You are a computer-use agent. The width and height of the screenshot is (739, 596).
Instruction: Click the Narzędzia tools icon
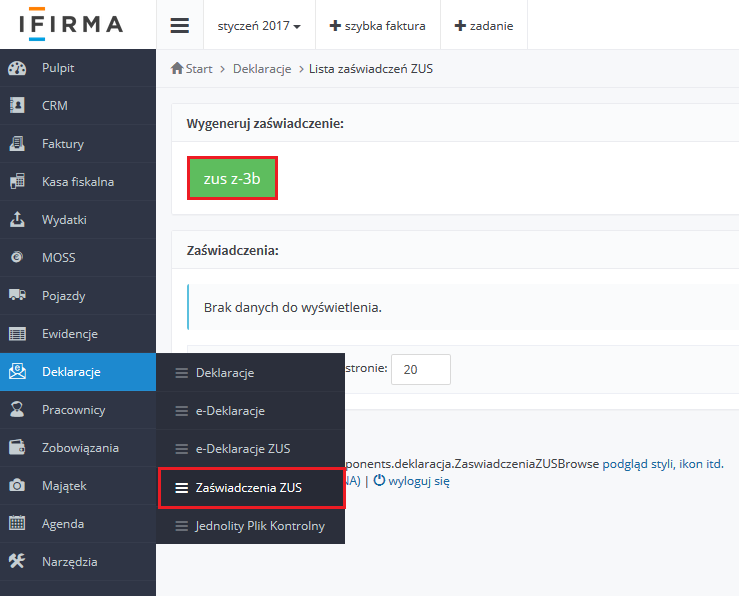tap(17, 561)
